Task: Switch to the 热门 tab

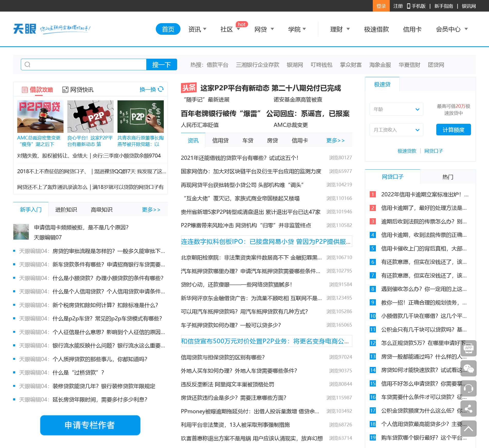Action: click(448, 177)
